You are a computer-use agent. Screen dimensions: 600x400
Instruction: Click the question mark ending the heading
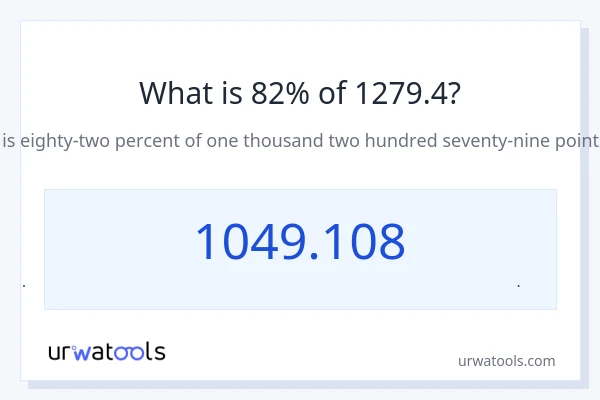click(x=454, y=93)
